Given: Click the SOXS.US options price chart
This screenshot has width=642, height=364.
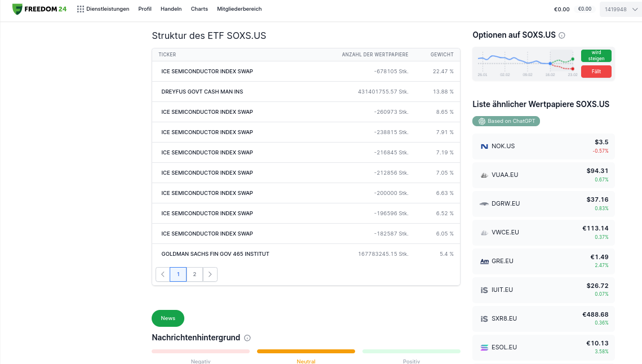Looking at the screenshot, I should pos(528,64).
